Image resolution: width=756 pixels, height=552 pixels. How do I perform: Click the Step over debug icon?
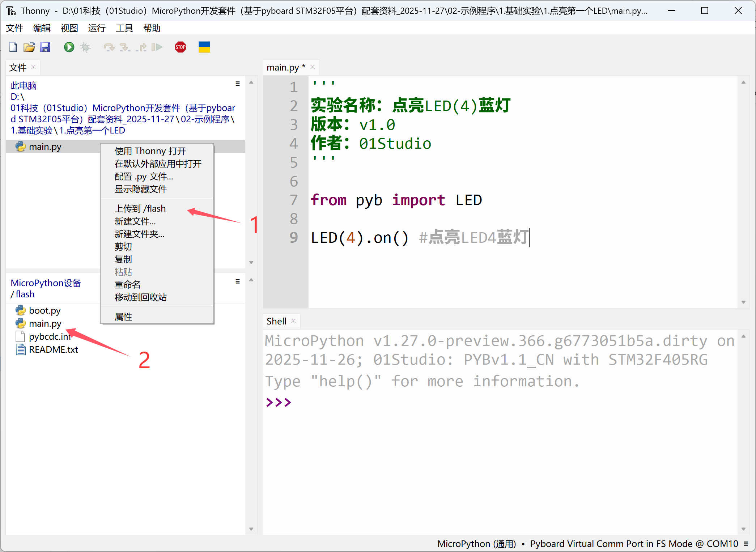(109, 47)
